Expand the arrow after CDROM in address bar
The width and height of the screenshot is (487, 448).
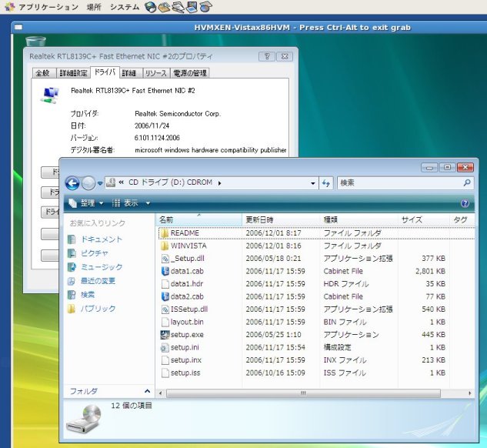click(219, 183)
